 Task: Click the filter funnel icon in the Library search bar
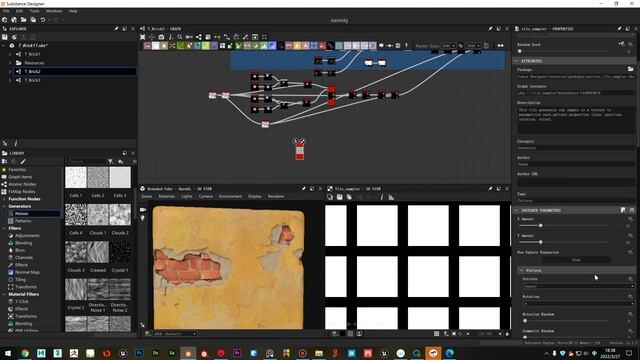(x=110, y=162)
